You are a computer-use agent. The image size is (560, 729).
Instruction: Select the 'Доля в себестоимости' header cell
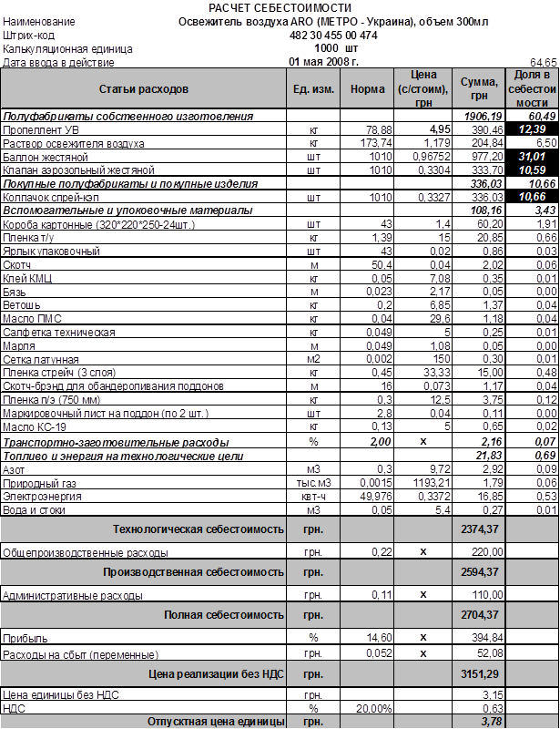point(532,89)
